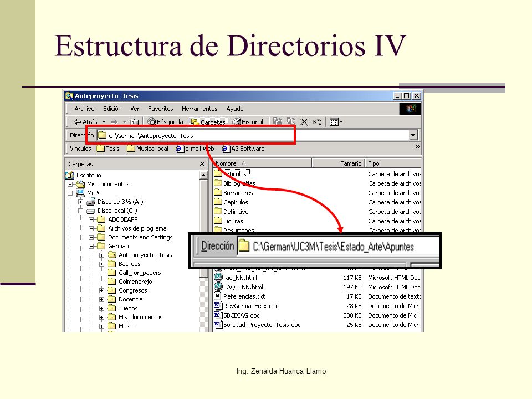The image size is (532, 399).
Task: Expand Disco de 3½ (A:) node
Action: coord(80,202)
